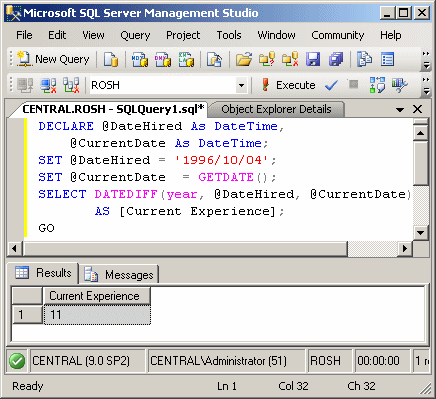Switch to CENTRAL.ROSH - SQLQuery1.sql tab
Image resolution: width=436 pixels, height=399 pixels.
[113, 109]
